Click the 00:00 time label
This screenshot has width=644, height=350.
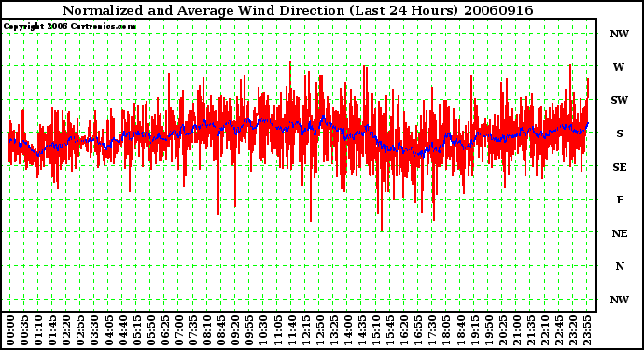[10, 330]
